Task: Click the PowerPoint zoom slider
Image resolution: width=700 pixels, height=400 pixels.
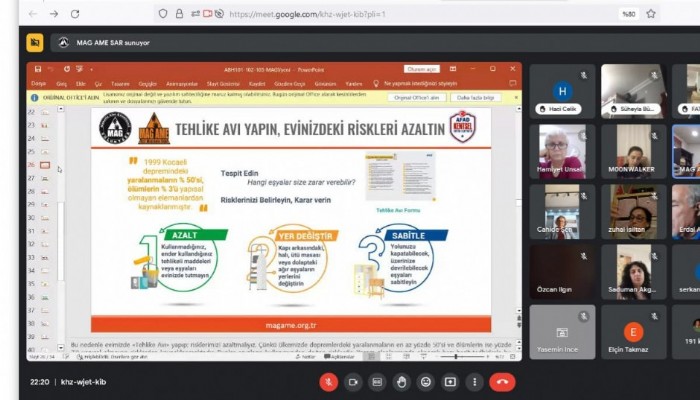Action: [460, 357]
